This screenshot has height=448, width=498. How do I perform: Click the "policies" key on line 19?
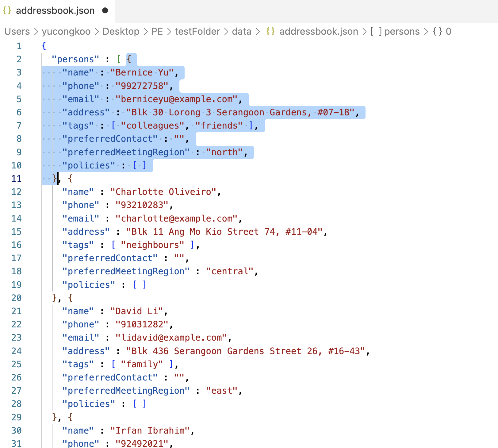[89, 285]
